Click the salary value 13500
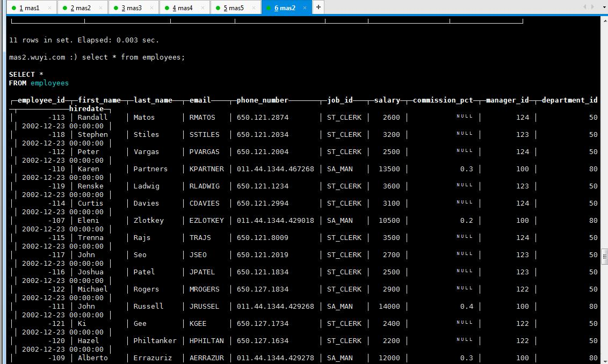This screenshot has height=364, width=608. (x=389, y=169)
